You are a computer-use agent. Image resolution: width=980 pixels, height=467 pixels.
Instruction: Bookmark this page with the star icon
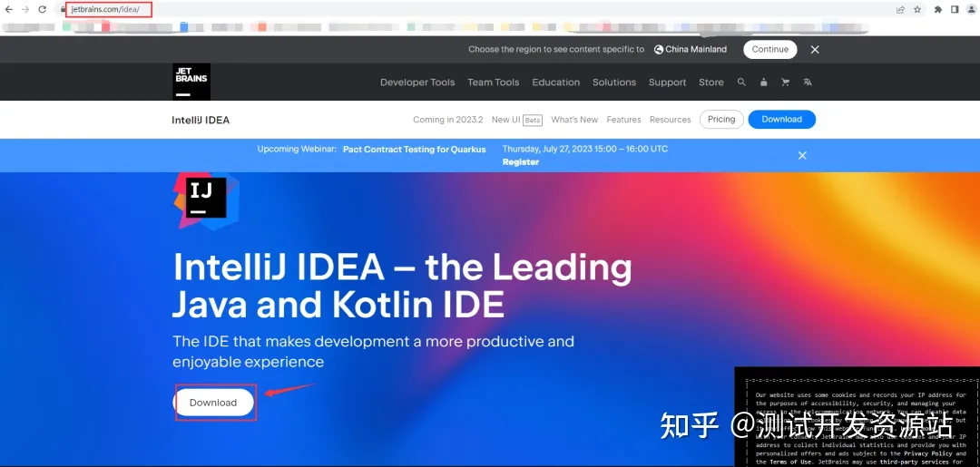point(917,9)
